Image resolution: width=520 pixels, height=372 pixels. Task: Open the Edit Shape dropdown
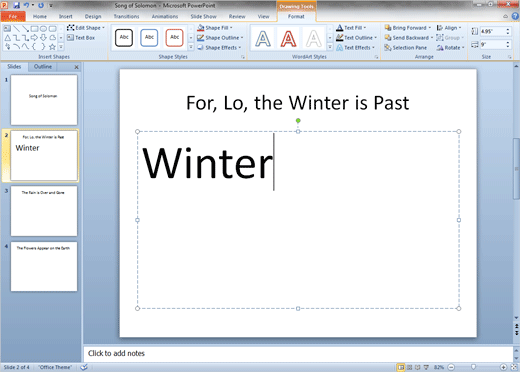(x=86, y=28)
